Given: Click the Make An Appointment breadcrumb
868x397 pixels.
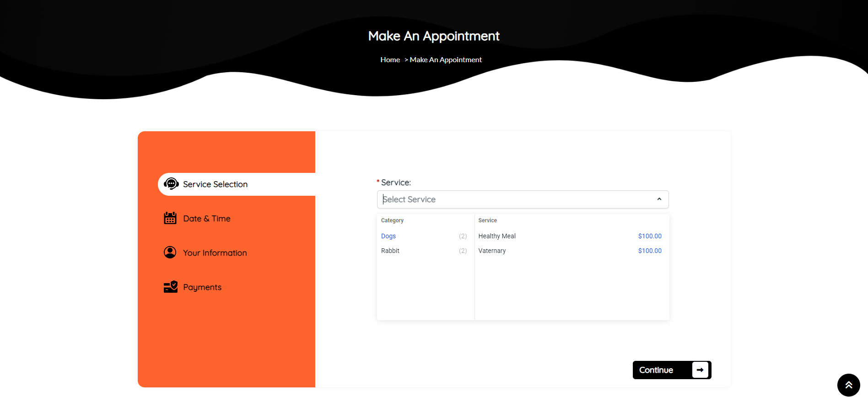Looking at the screenshot, I should click(x=446, y=60).
